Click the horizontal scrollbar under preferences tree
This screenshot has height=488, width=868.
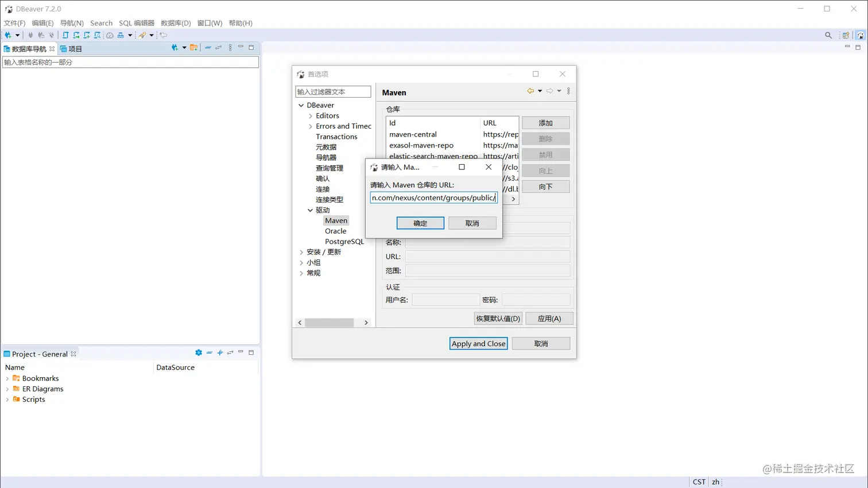[x=329, y=323]
